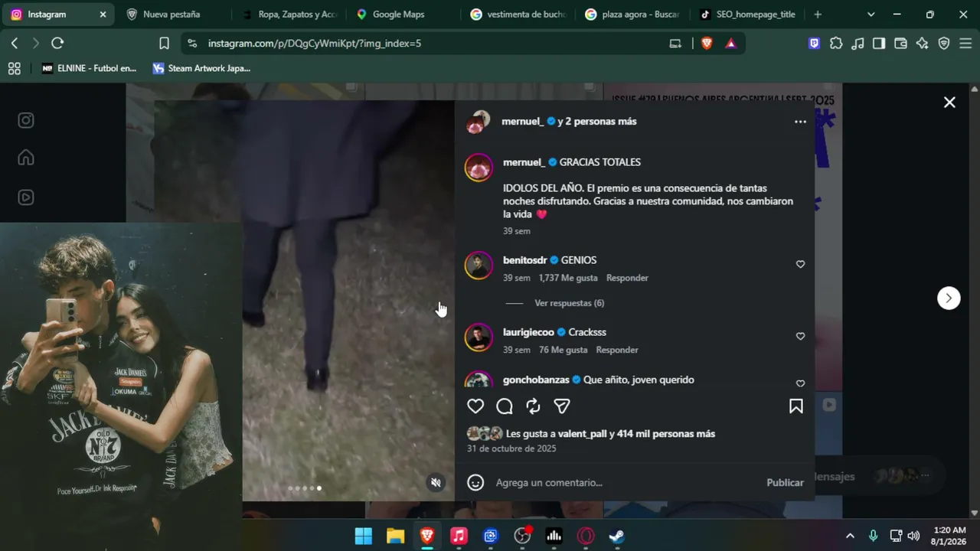The width and height of the screenshot is (980, 551).
Task: Reply to benitosdr with Responder
Action: click(x=627, y=278)
